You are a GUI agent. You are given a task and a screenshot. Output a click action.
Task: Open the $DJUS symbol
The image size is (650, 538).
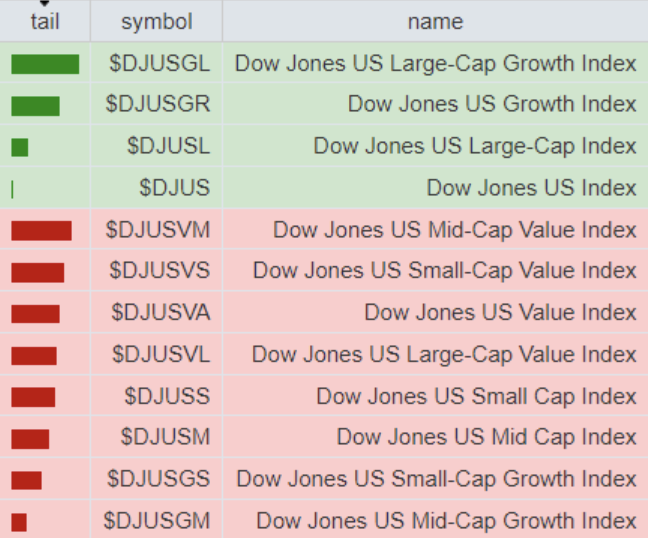[x=174, y=188]
